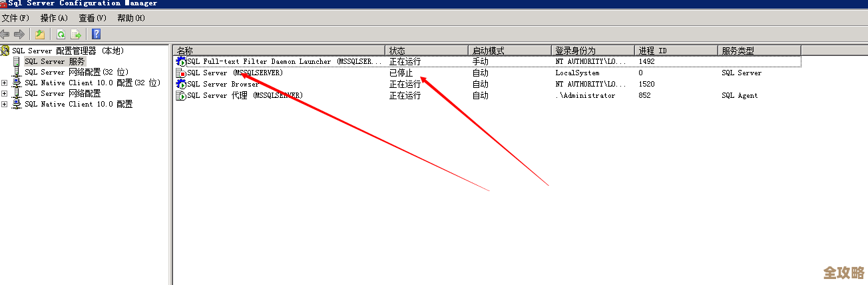Click the stopped-state icon of SQL Server (MSSQLSERVER)
The height and width of the screenshot is (285, 868).
[x=180, y=73]
